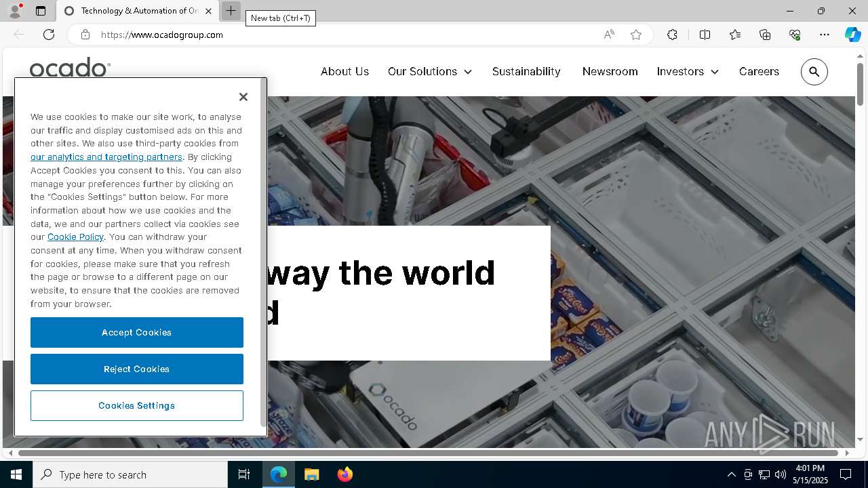The width and height of the screenshot is (868, 488).
Task: Click Reject Cookies button
Action: coord(137,369)
